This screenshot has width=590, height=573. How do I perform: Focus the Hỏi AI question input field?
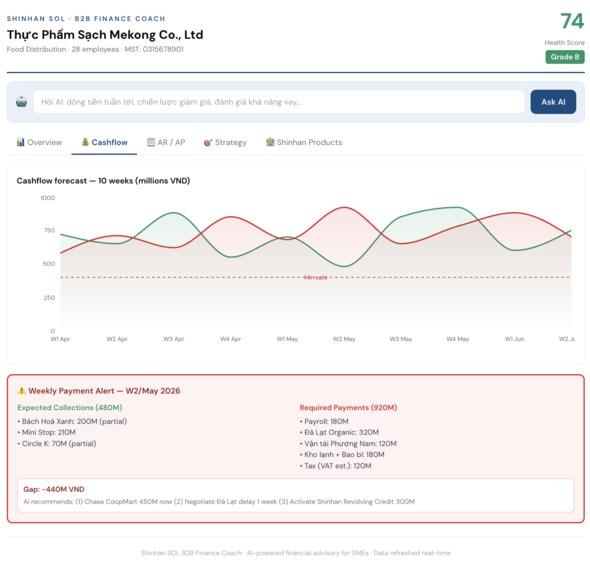pyautogui.click(x=279, y=102)
